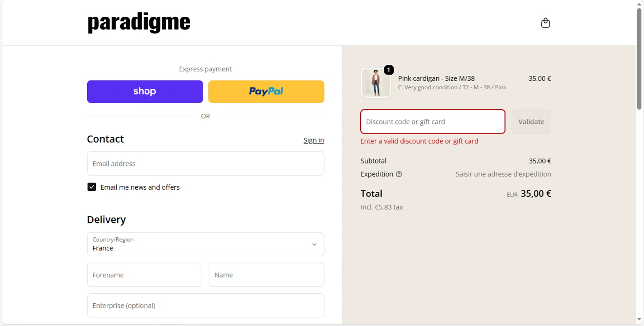Focus the Email address field

pos(206,163)
